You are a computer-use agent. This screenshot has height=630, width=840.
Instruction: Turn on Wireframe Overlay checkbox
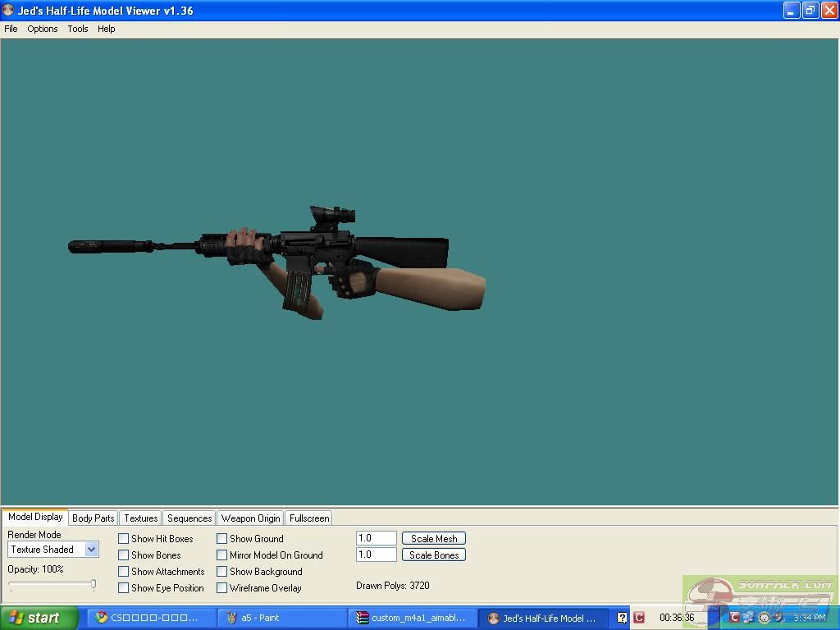click(x=222, y=588)
